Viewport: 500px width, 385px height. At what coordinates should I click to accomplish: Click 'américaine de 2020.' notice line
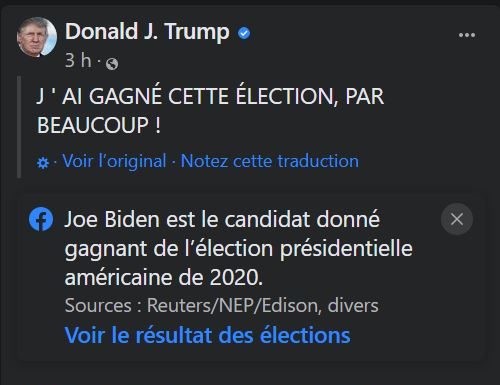pyautogui.click(x=164, y=277)
